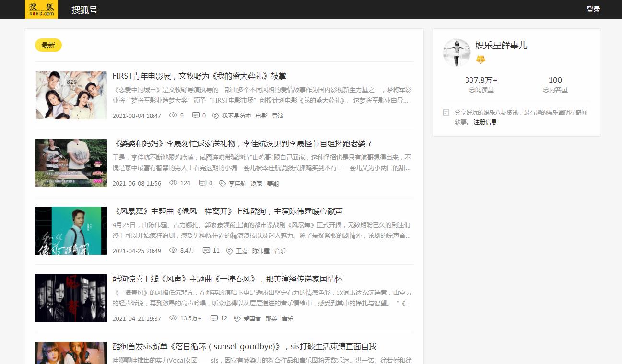Click the view-count eye icon showing 9

pos(173,116)
